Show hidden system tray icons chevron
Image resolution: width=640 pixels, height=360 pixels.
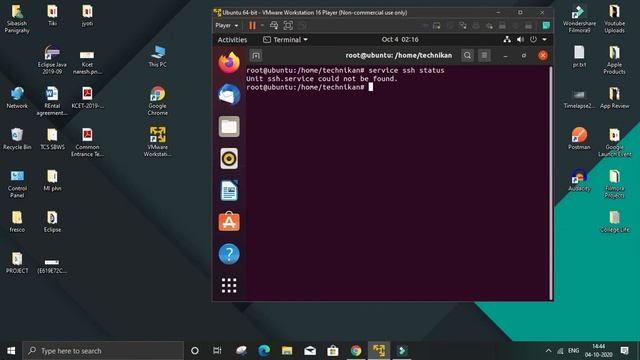pos(548,351)
